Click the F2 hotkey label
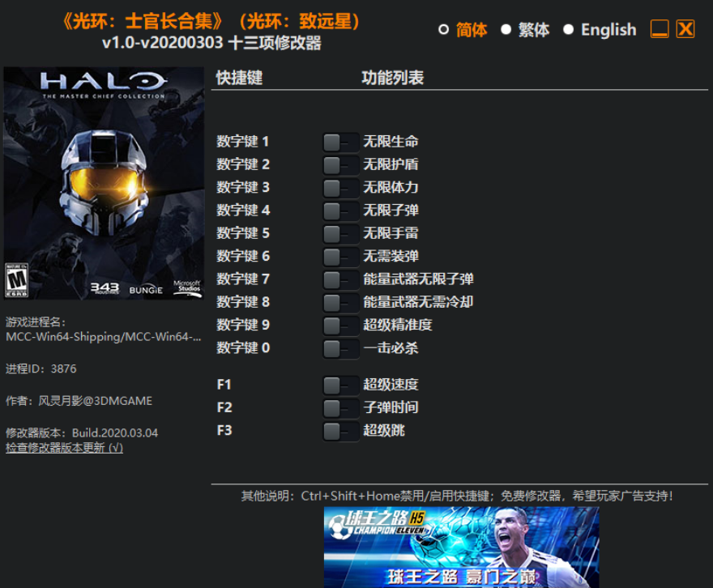The width and height of the screenshot is (713, 588). 224,407
